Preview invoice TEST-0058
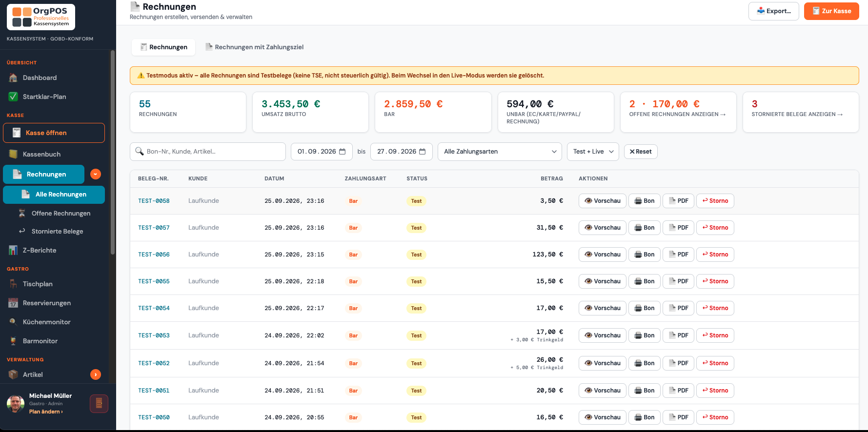 [x=603, y=201]
